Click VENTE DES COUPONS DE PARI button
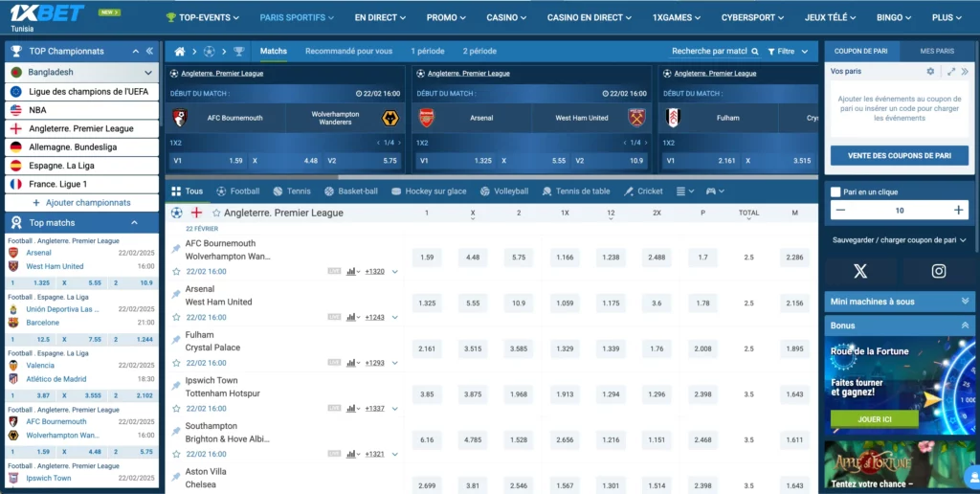Image resolution: width=980 pixels, height=494 pixels. (900, 155)
